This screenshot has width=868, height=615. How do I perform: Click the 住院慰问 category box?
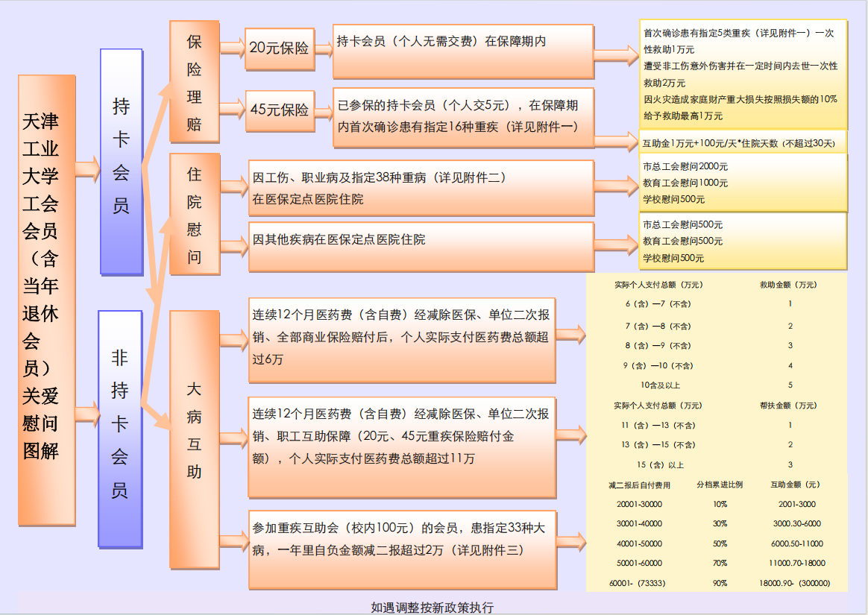195,214
